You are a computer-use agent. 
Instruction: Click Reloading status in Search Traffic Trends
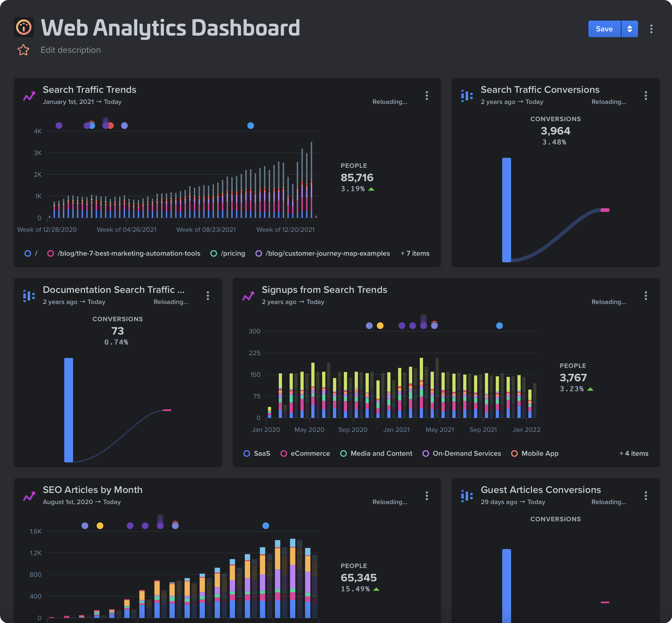click(389, 102)
